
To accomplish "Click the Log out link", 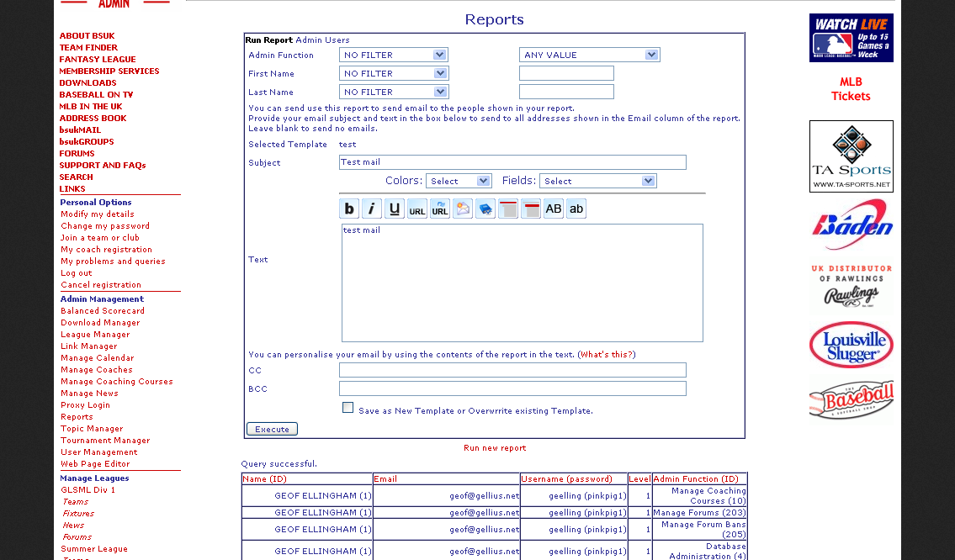I will click(76, 272).
